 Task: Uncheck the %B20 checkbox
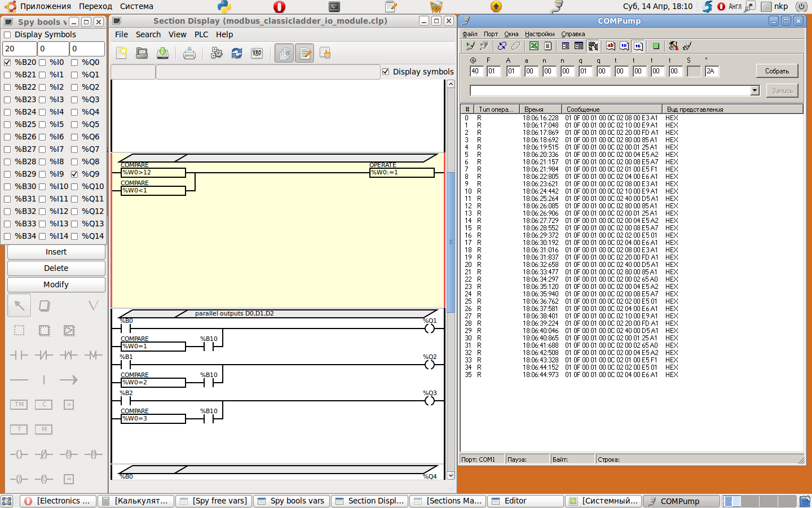click(x=7, y=62)
